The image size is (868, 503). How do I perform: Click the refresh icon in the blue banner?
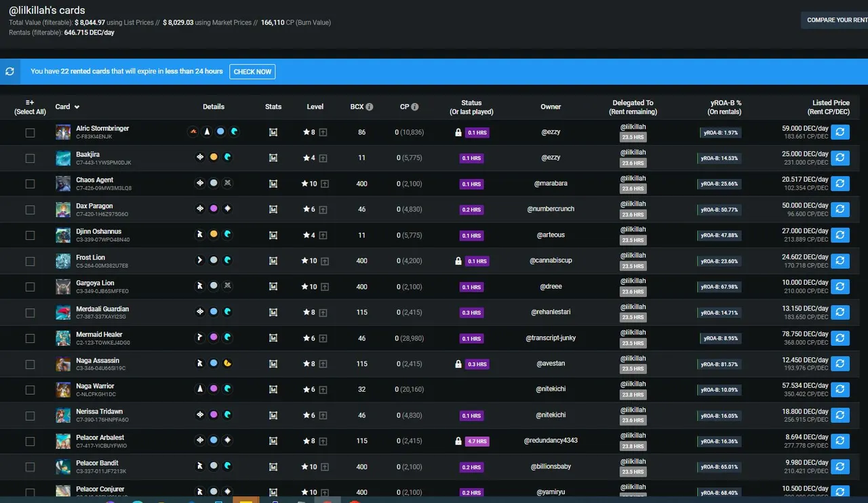(x=9, y=71)
